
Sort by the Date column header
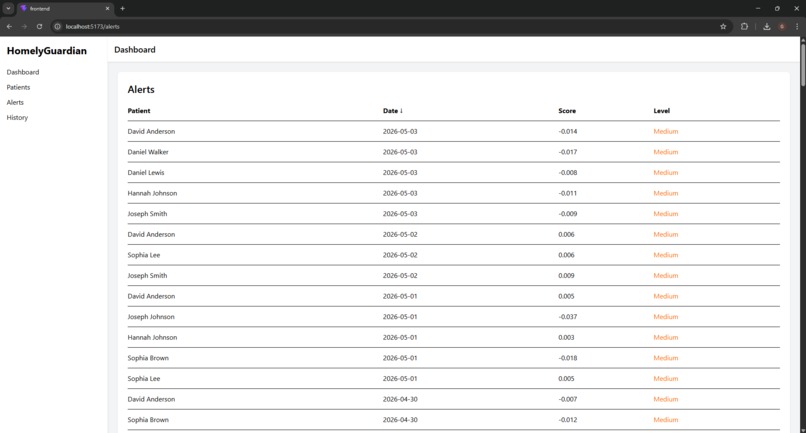pos(393,111)
